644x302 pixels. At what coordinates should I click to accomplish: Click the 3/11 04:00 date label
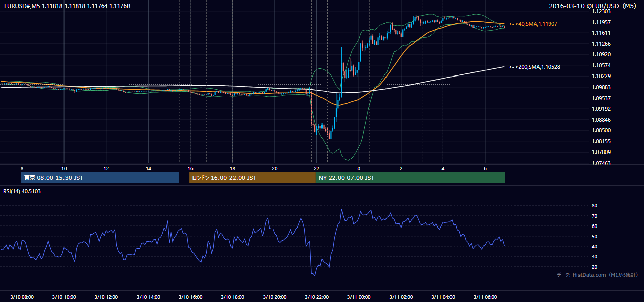(x=442, y=297)
